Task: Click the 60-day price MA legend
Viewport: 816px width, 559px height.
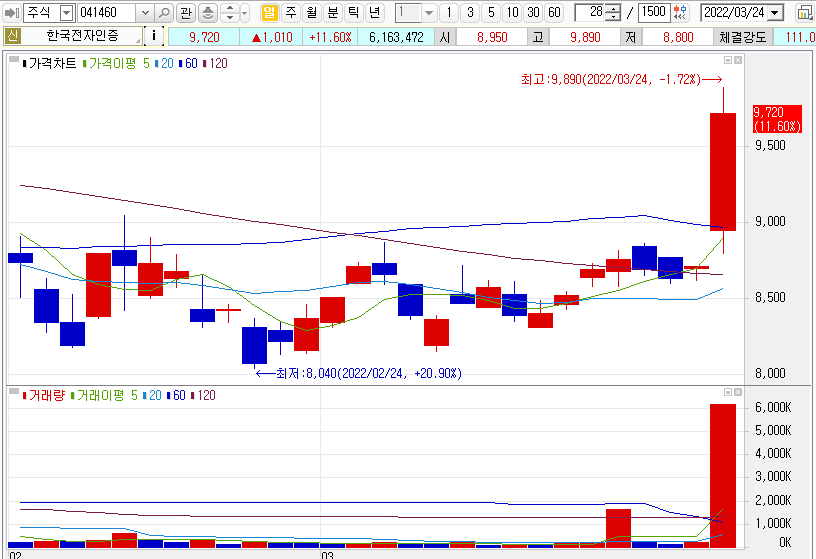Action: [x=188, y=63]
